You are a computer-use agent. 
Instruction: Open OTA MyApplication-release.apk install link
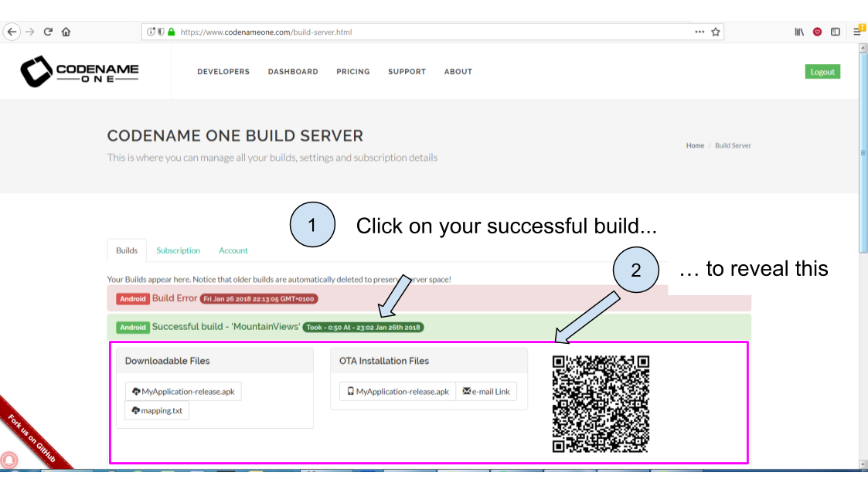point(397,391)
